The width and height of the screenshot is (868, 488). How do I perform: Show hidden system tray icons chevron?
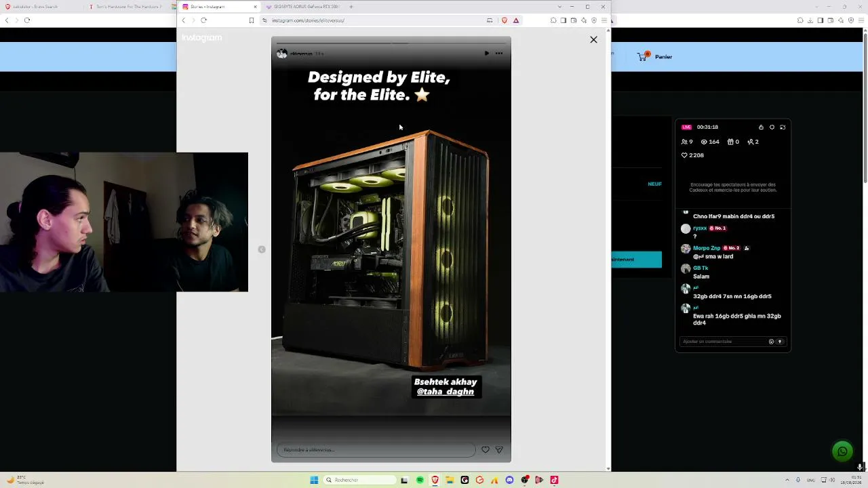[787, 480]
